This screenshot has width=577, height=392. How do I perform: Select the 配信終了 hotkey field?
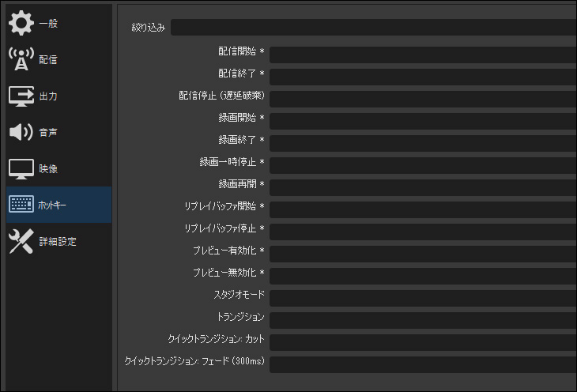click(x=422, y=77)
